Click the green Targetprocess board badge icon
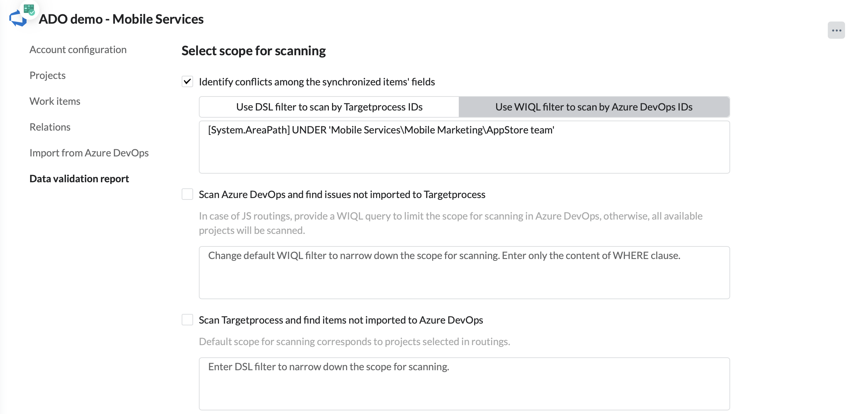The width and height of the screenshot is (868, 414). pos(29,9)
